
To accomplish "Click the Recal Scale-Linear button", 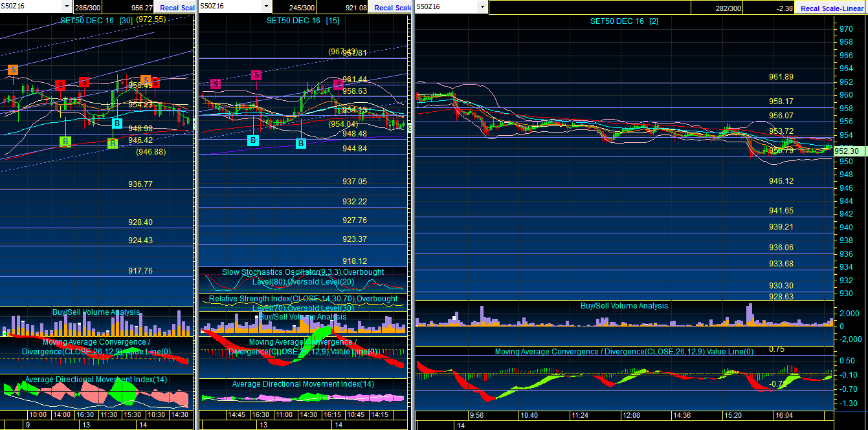I will pyautogui.click(x=832, y=8).
